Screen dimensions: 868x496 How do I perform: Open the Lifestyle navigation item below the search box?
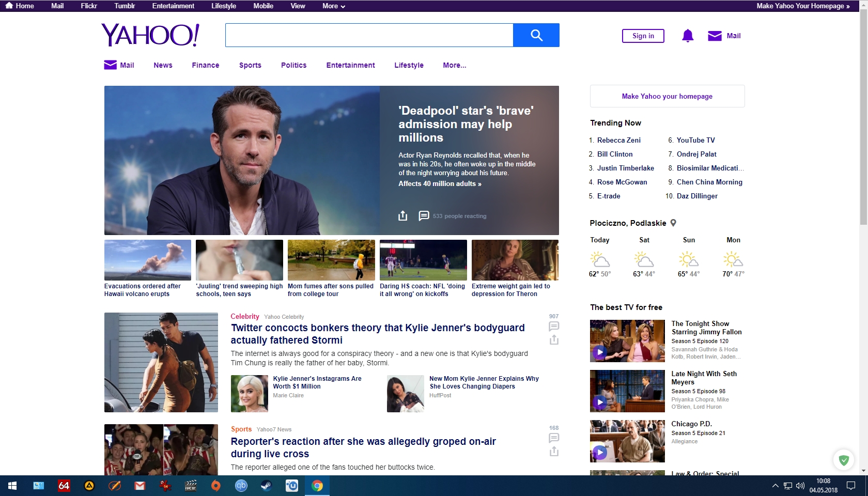pyautogui.click(x=409, y=65)
